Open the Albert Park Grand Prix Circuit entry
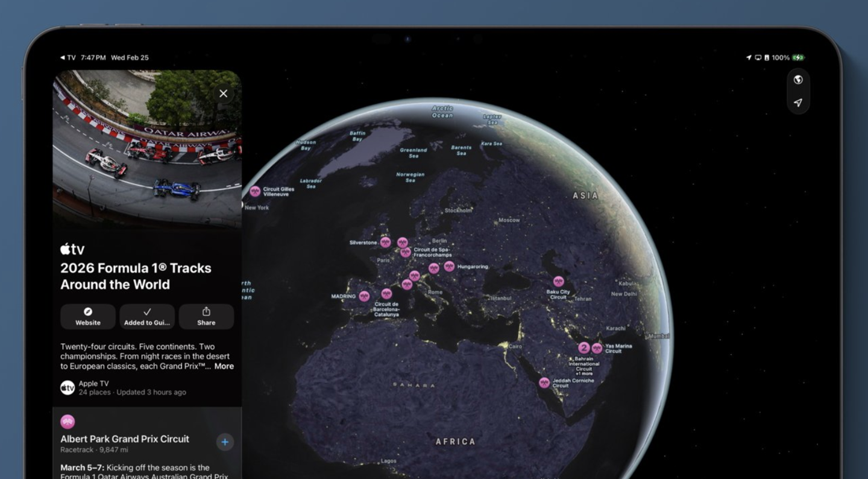The width and height of the screenshot is (868, 479). [x=125, y=439]
